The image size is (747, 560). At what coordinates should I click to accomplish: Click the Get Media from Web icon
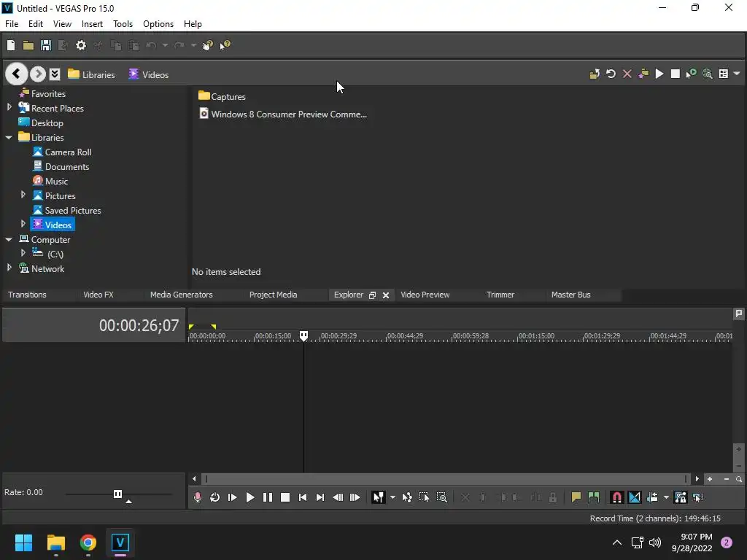coord(708,74)
